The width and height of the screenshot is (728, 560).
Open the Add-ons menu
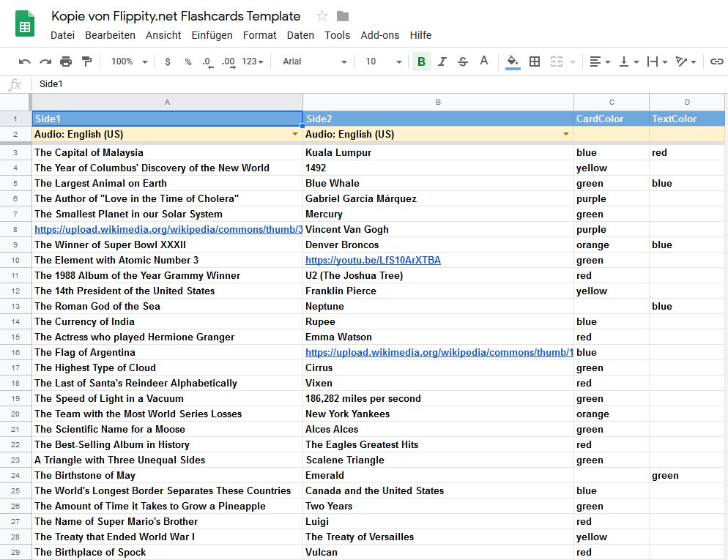[380, 35]
